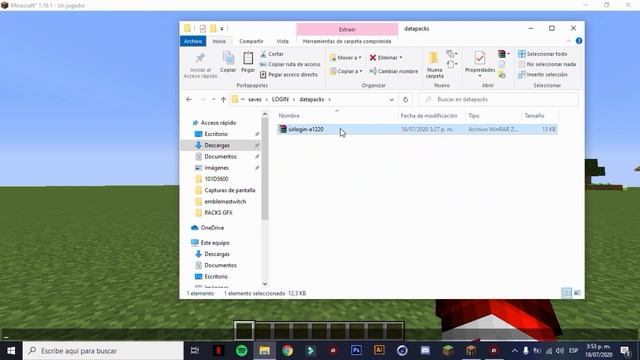Switch to large icons view layout
This screenshot has width=640, height=360.
pos(577,293)
